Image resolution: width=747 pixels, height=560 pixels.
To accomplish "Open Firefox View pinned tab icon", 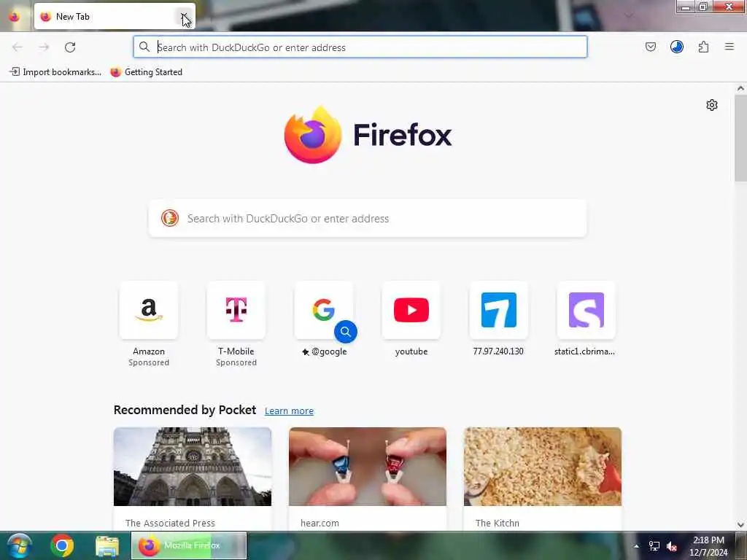I will (15, 17).
